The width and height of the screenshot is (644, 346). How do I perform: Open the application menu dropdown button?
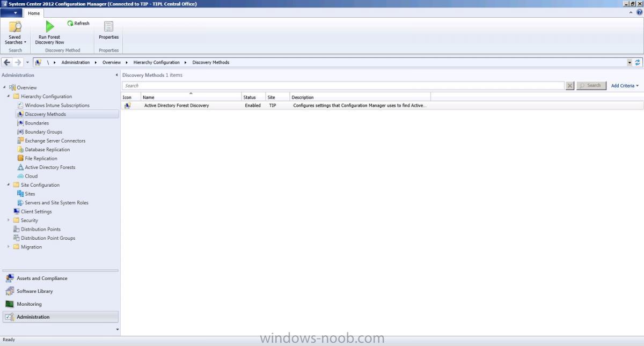click(11, 13)
